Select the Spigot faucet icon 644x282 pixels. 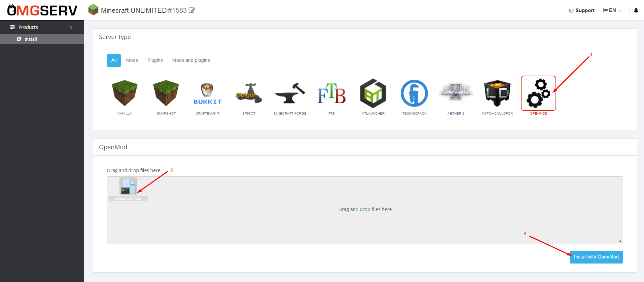(249, 93)
